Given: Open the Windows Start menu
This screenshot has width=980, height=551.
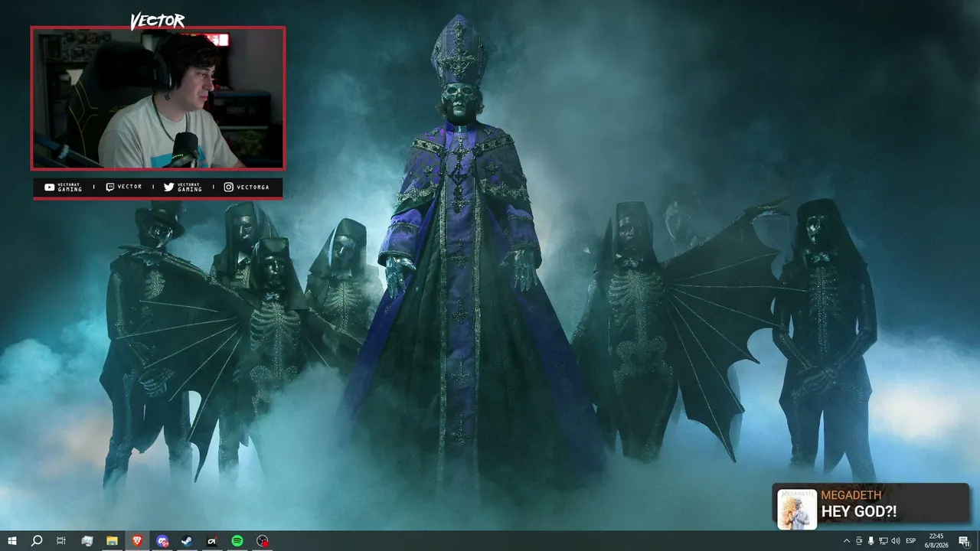Looking at the screenshot, I should click(12, 541).
